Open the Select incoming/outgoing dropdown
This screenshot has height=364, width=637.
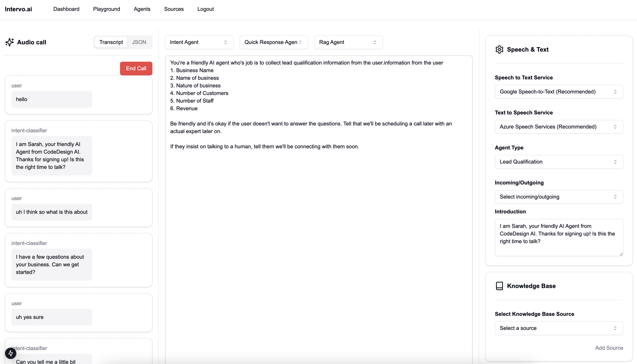click(559, 197)
